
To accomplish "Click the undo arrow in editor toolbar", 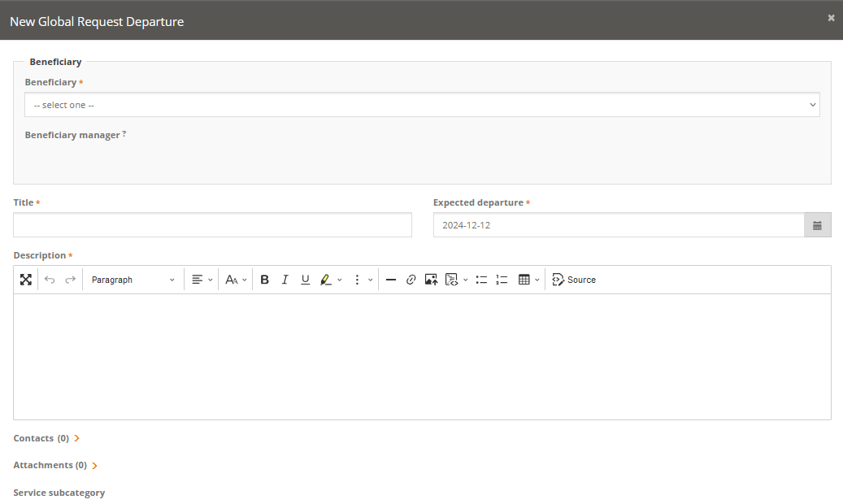I will tap(50, 280).
